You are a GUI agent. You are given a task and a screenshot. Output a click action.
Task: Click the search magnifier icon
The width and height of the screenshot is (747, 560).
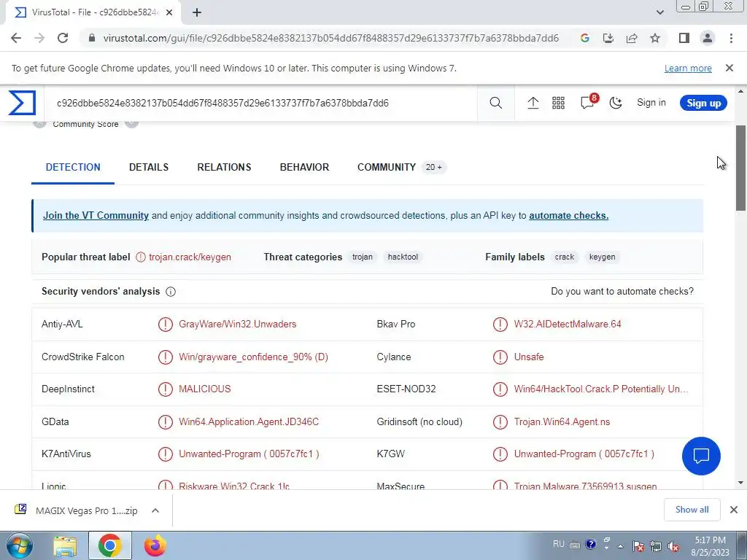tap(495, 103)
